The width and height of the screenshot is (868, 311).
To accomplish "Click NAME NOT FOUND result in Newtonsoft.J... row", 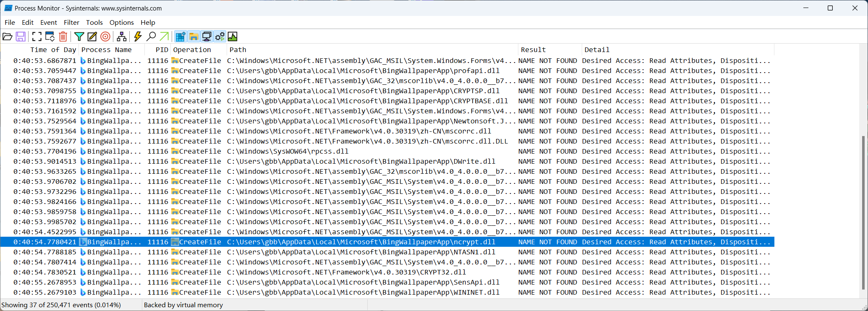I will (548, 121).
